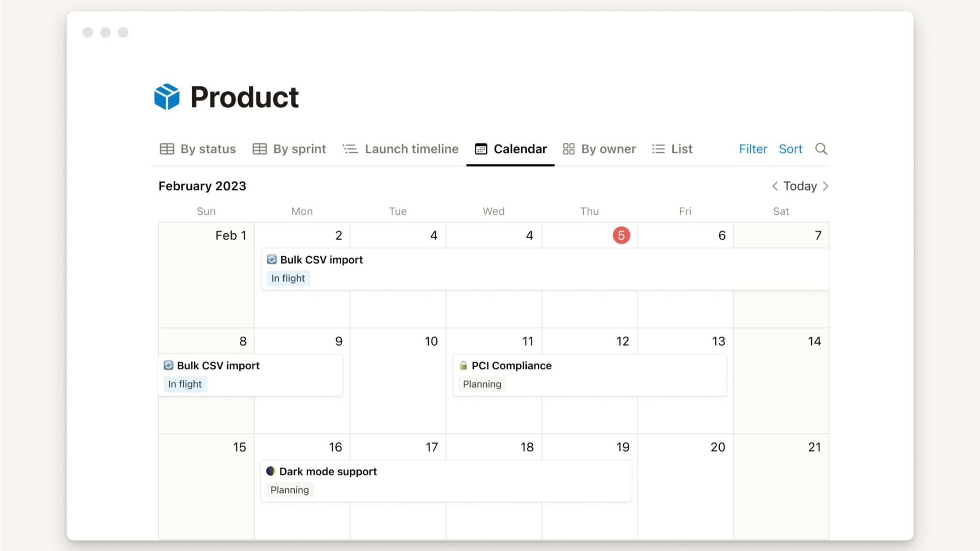Click the lock icon on PCI Compliance
Screen dimensions: 980x551
point(463,365)
